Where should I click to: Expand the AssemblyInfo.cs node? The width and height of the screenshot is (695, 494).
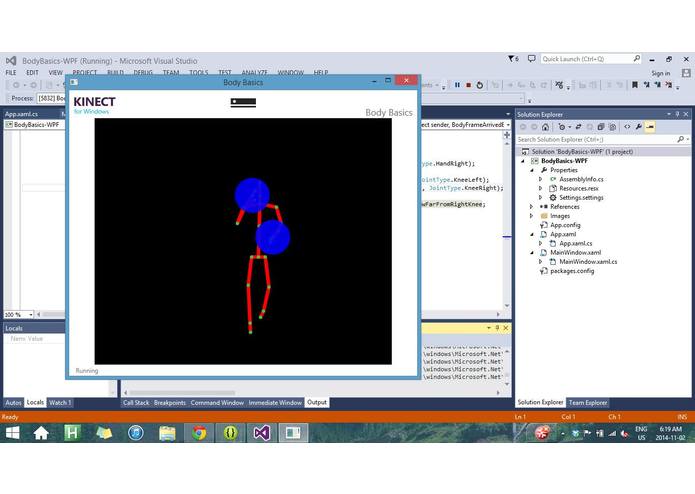click(x=540, y=179)
